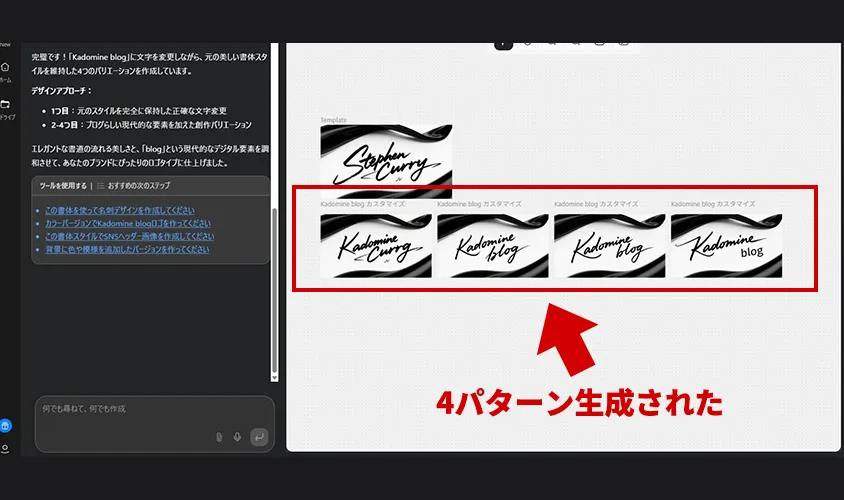The width and height of the screenshot is (844, 500).
Task: Select the first Kadomine Curry thumbnail
Action: 376,245
